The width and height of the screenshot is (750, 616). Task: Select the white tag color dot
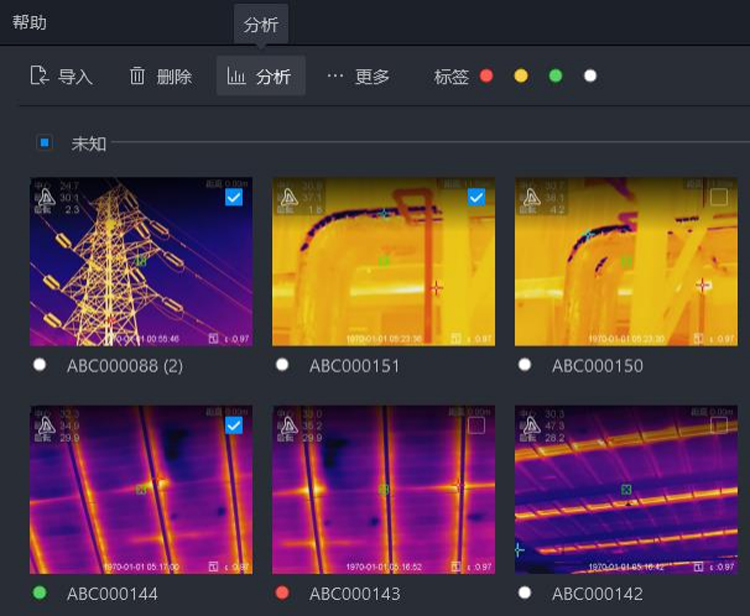(x=590, y=76)
